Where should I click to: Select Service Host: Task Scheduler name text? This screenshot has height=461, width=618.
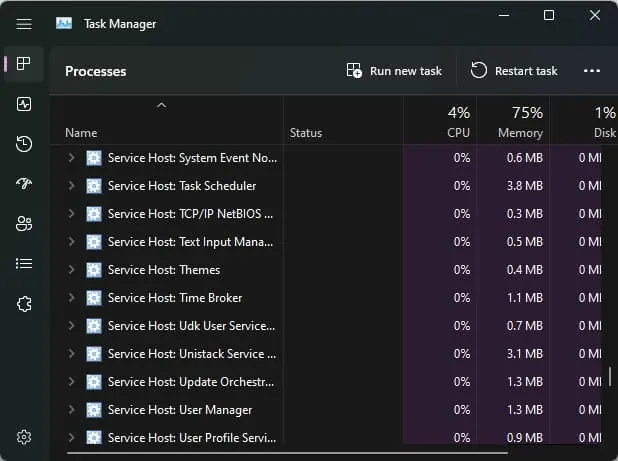point(182,186)
